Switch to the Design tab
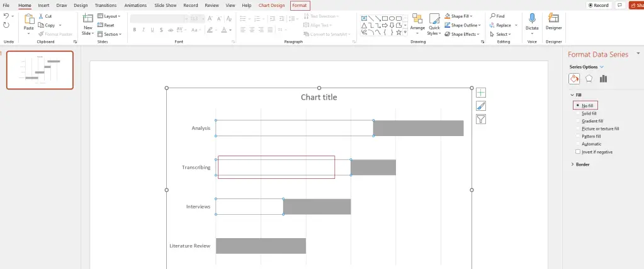 (x=81, y=5)
